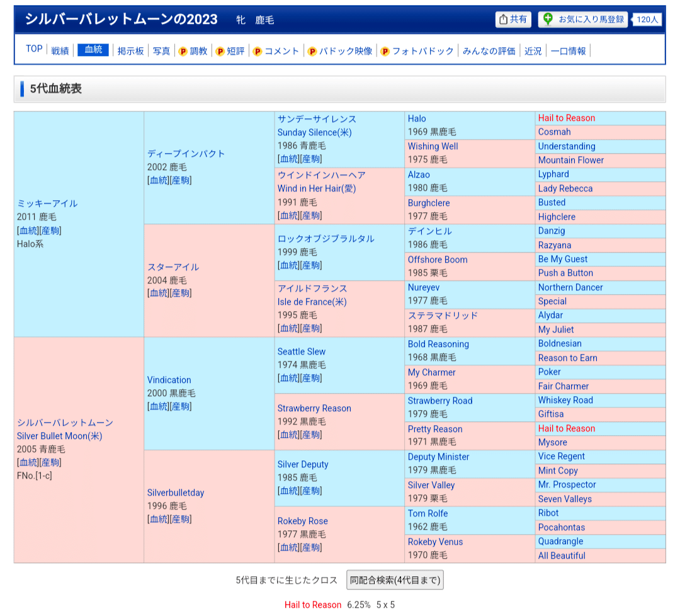This screenshot has height=616, width=680.
Task: Click Offshore Boom link
Action: (438, 260)
